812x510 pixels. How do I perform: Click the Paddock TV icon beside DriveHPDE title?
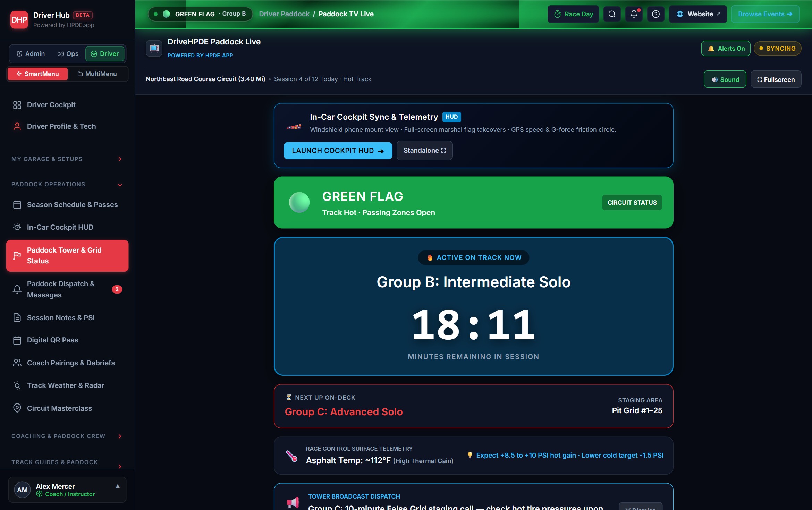click(x=154, y=48)
